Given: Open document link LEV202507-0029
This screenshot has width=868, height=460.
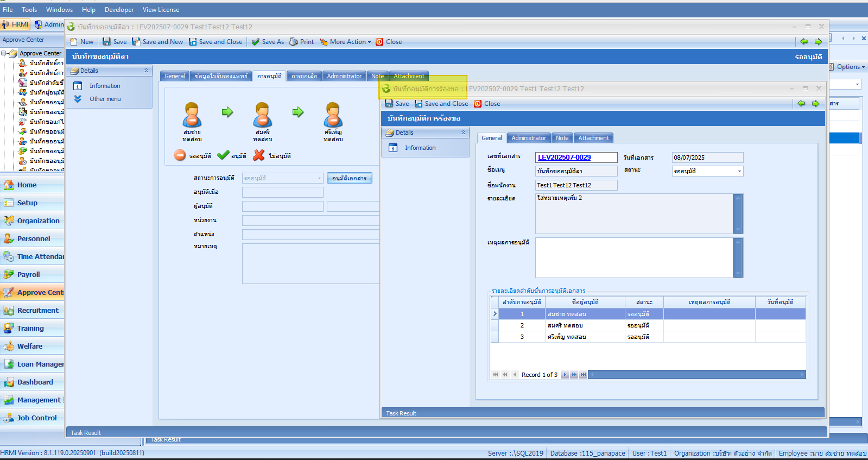Looking at the screenshot, I should click(565, 157).
